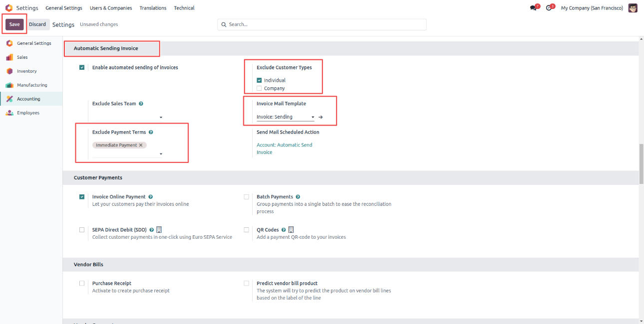
Task: Click the Odoo app logo icon
Action: coord(8,8)
